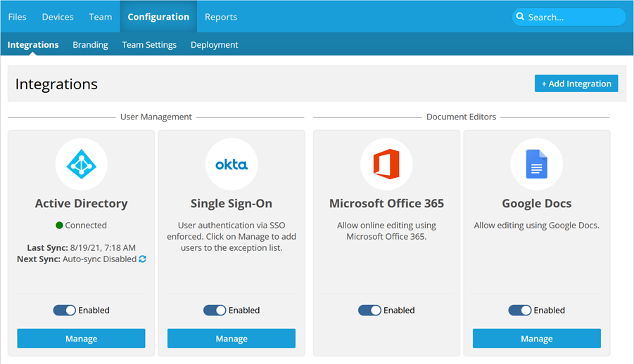Turn off Microsoft Office 365 toggle
The width and height of the screenshot is (634, 364).
[x=369, y=310]
